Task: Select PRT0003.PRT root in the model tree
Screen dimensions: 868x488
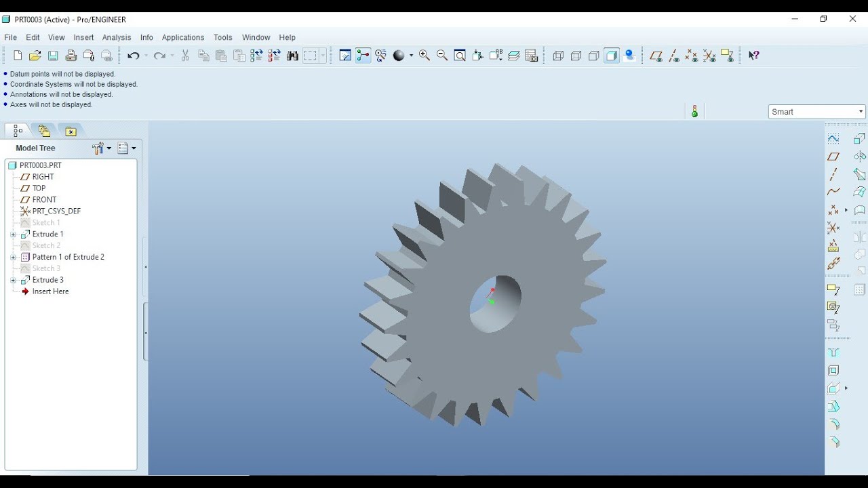Action: pyautogui.click(x=40, y=165)
